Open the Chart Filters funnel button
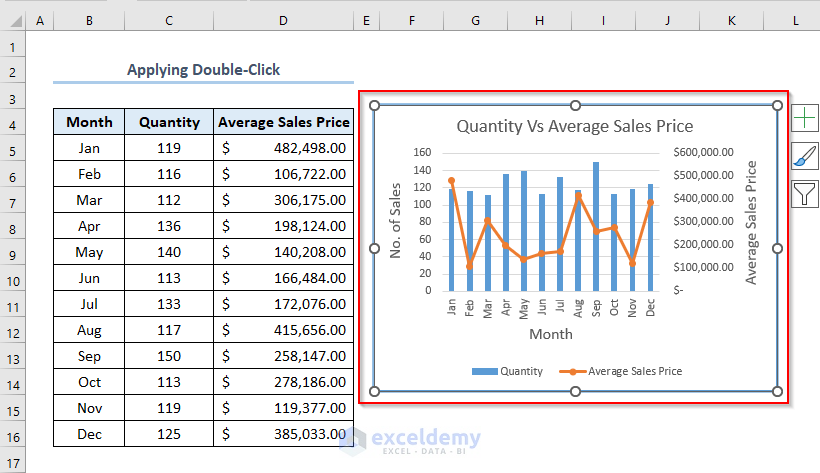Screen dimensions: 820x473 point(804,194)
